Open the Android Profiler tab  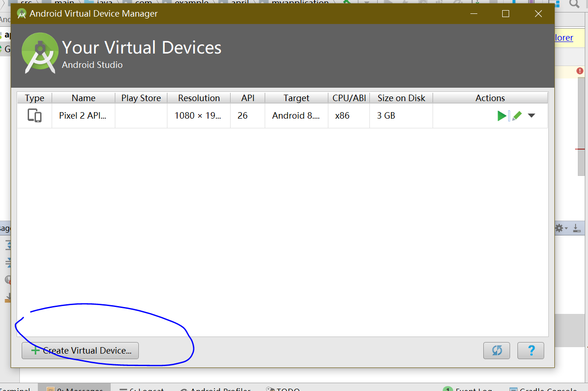point(215,389)
